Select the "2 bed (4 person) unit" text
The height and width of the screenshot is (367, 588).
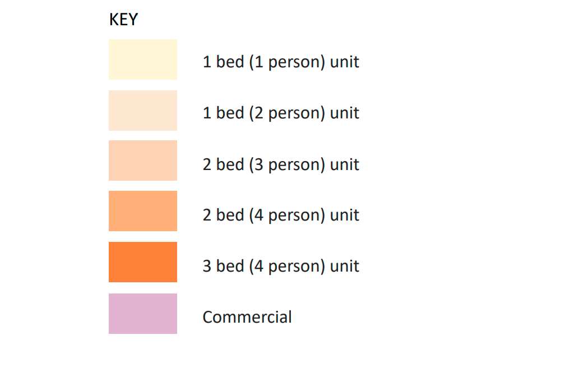[281, 215]
